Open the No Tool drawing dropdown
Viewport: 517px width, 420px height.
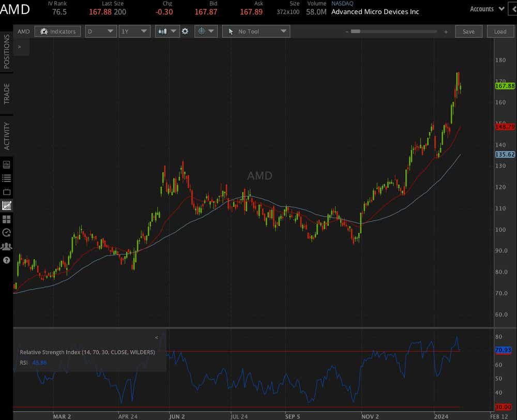click(x=256, y=31)
